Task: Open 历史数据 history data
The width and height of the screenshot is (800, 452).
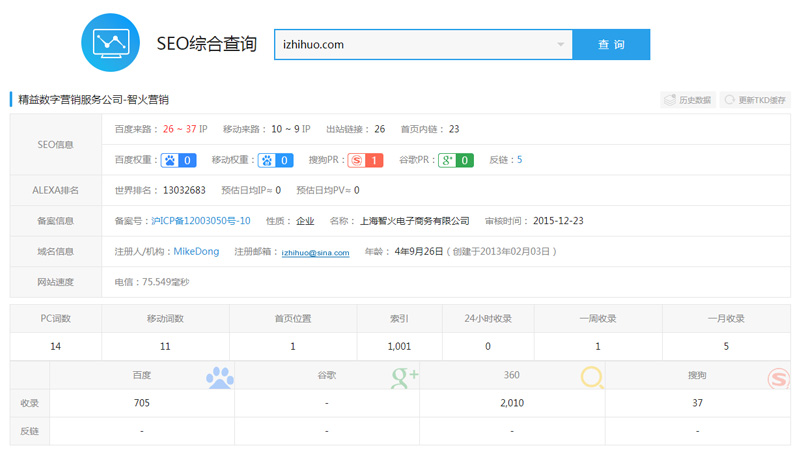Action: point(687,100)
